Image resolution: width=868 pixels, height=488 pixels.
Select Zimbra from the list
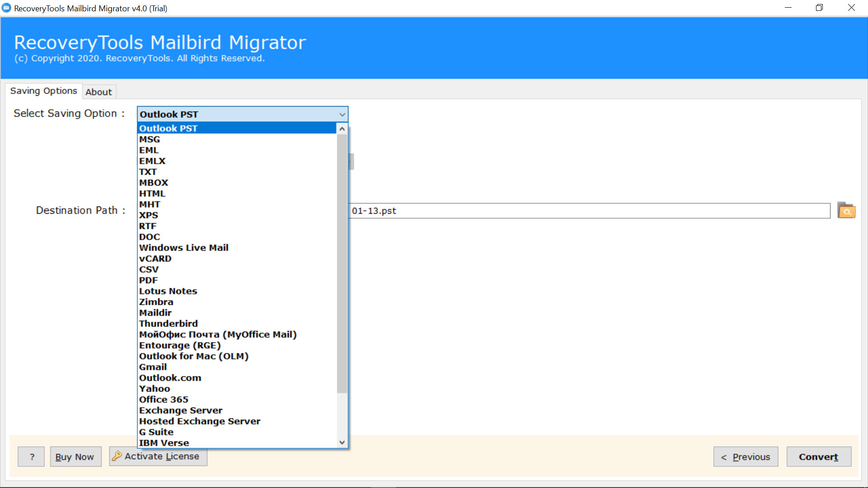237,302
